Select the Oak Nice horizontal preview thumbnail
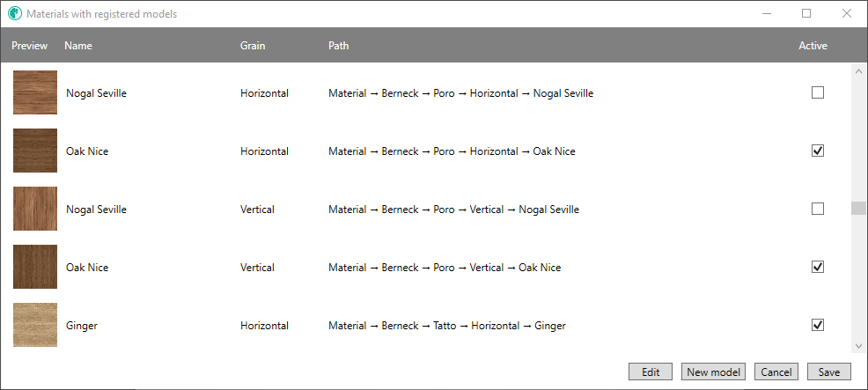The image size is (868, 390). tap(35, 151)
